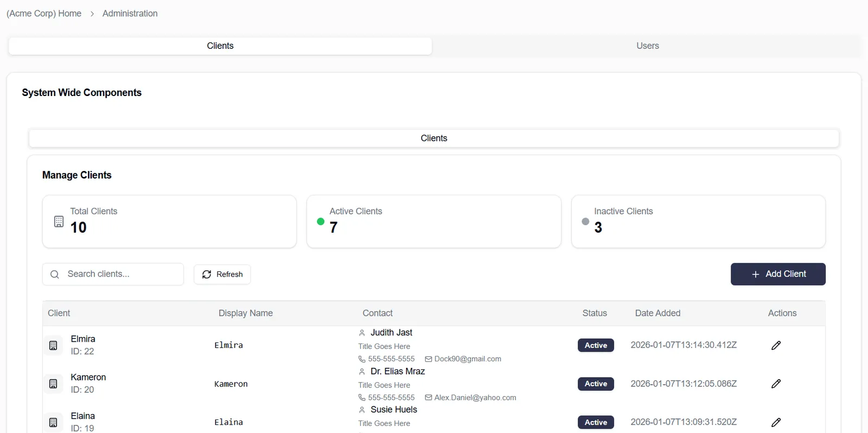
Task: Refresh the clients list
Action: click(x=222, y=275)
